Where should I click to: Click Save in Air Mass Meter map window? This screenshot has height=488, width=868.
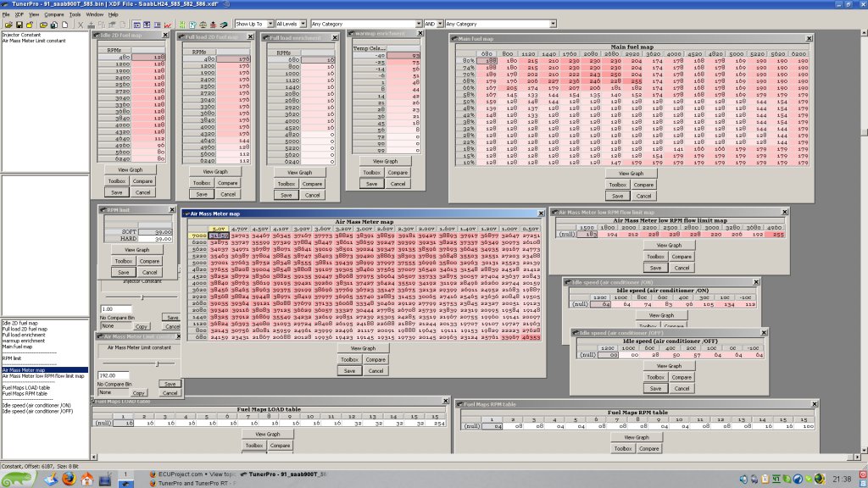[x=349, y=371]
